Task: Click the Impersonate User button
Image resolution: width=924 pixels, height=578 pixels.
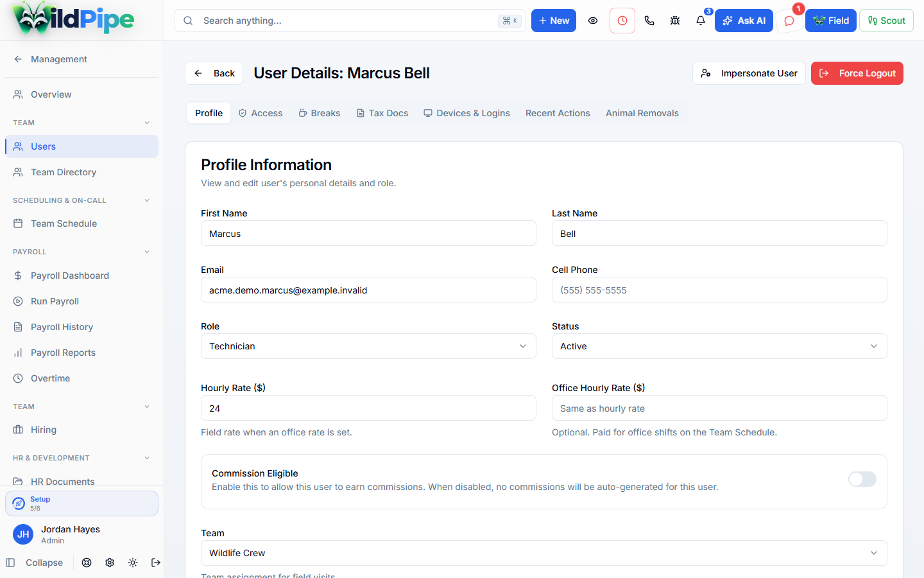Action: point(749,73)
